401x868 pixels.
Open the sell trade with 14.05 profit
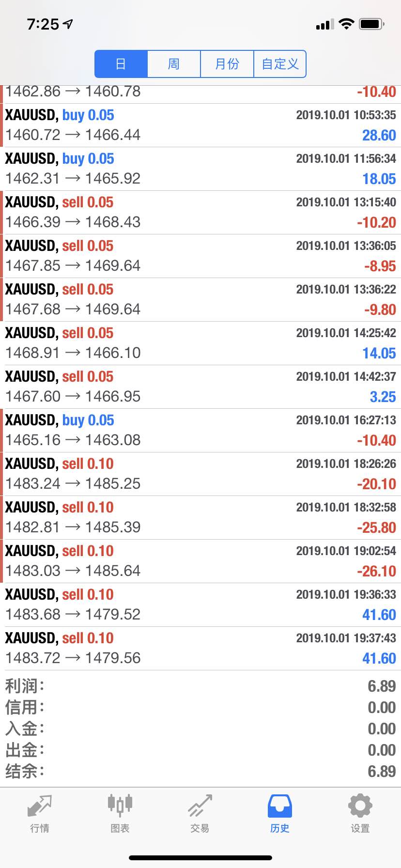coord(200,343)
